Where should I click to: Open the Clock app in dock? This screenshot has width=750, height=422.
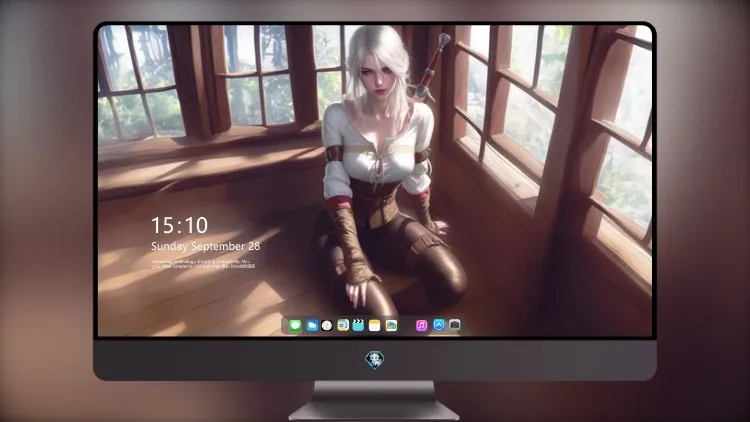[327, 326]
